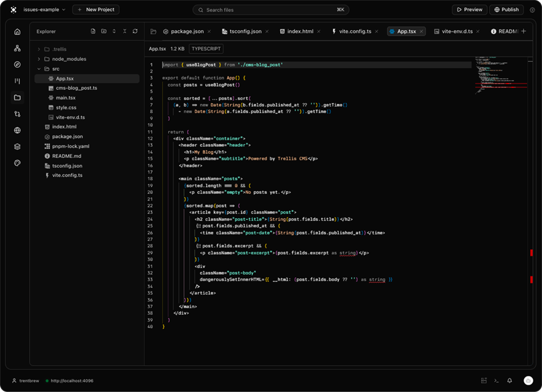Click the settings gear in top right
The image size is (542, 392).
[x=533, y=10]
